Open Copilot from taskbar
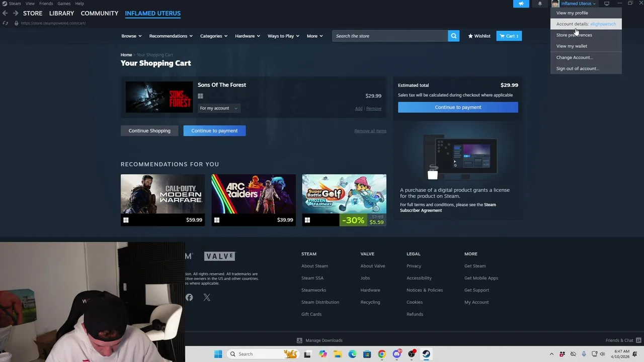Screen dimensions: 644x362 click(323, 354)
